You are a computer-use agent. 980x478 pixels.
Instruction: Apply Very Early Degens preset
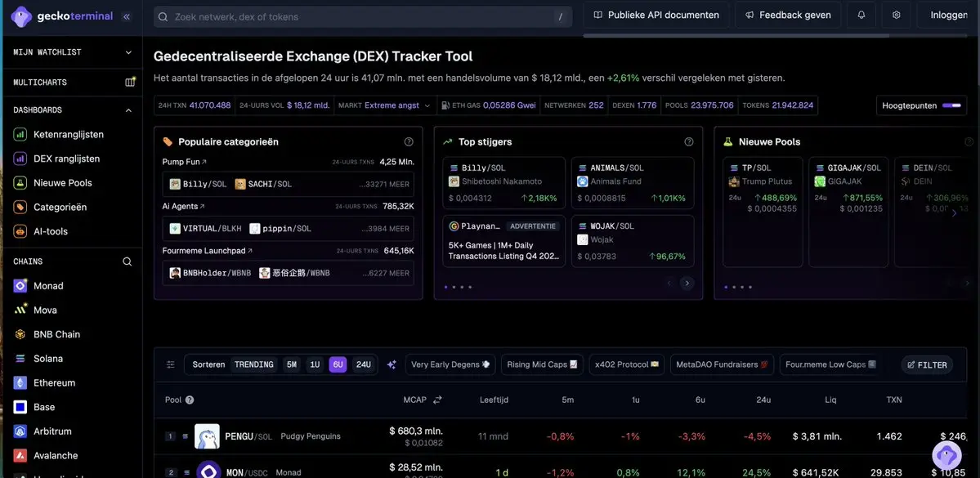point(450,364)
